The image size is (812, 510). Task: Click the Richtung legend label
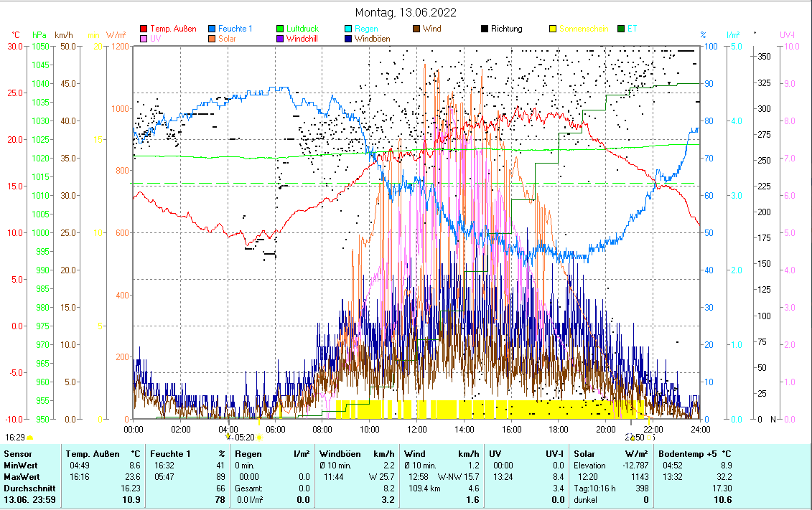tap(506, 29)
